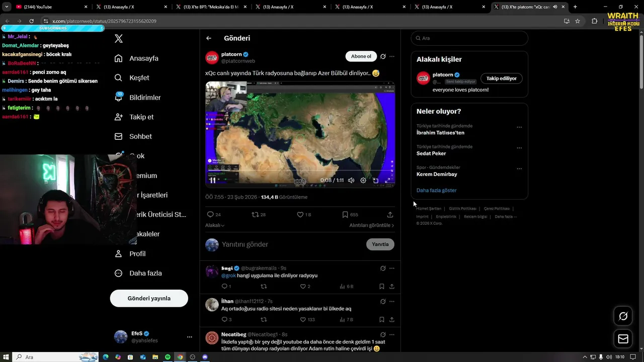Screen dimensions: 644x362
Task: Seek on video progress bar
Action: (x=300, y=171)
